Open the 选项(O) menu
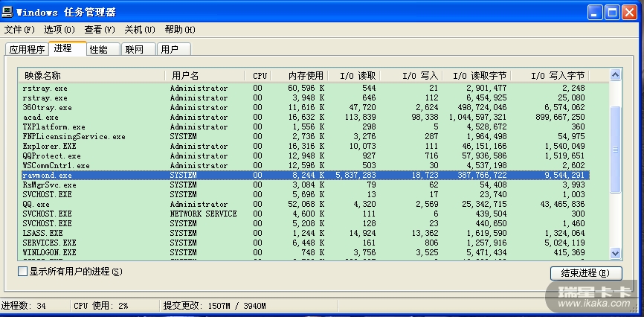The height and width of the screenshot is (317, 644). tap(59, 30)
